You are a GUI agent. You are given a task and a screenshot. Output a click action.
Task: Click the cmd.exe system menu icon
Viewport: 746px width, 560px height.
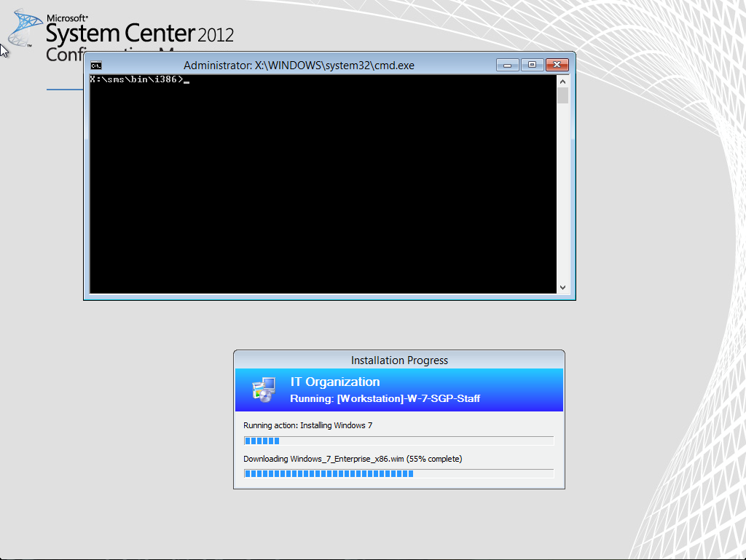[x=96, y=65]
